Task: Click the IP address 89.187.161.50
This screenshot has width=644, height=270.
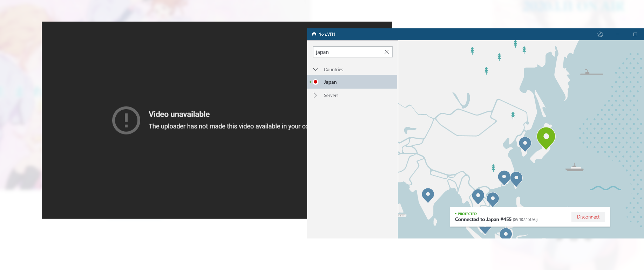Action: (x=525, y=220)
